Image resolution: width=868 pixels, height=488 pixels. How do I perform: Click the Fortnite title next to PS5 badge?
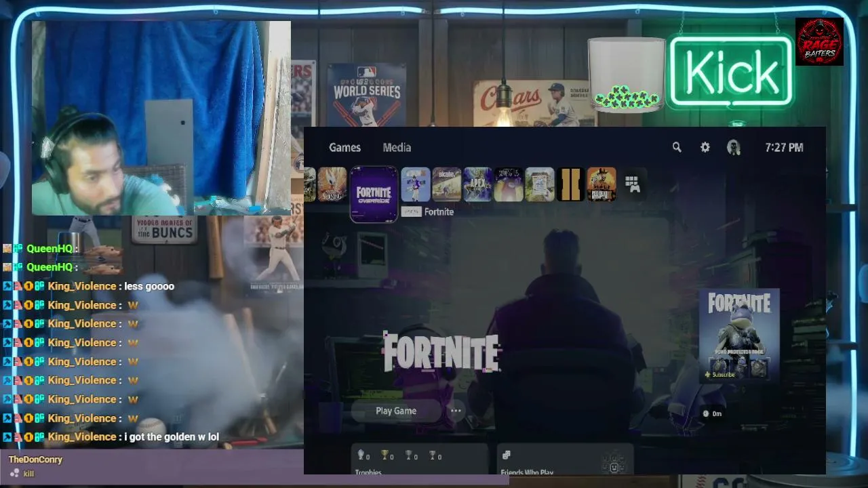point(439,212)
